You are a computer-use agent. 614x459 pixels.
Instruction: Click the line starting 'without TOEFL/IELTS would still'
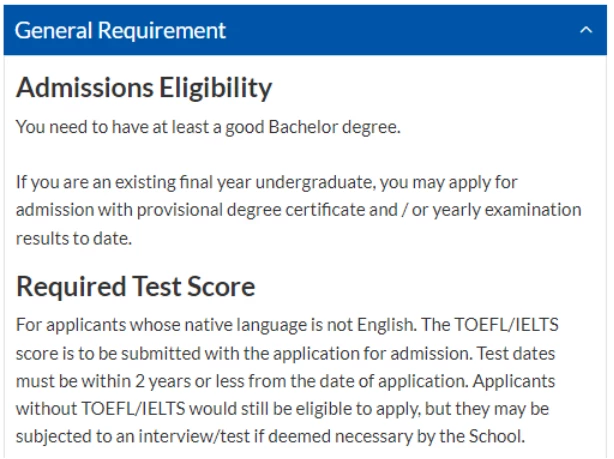point(282,409)
